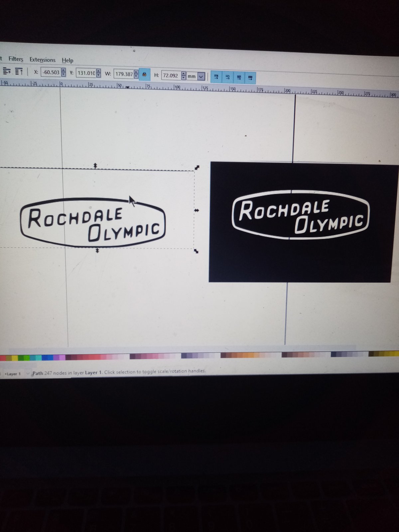Raise selection to top icon

[x=19, y=71]
